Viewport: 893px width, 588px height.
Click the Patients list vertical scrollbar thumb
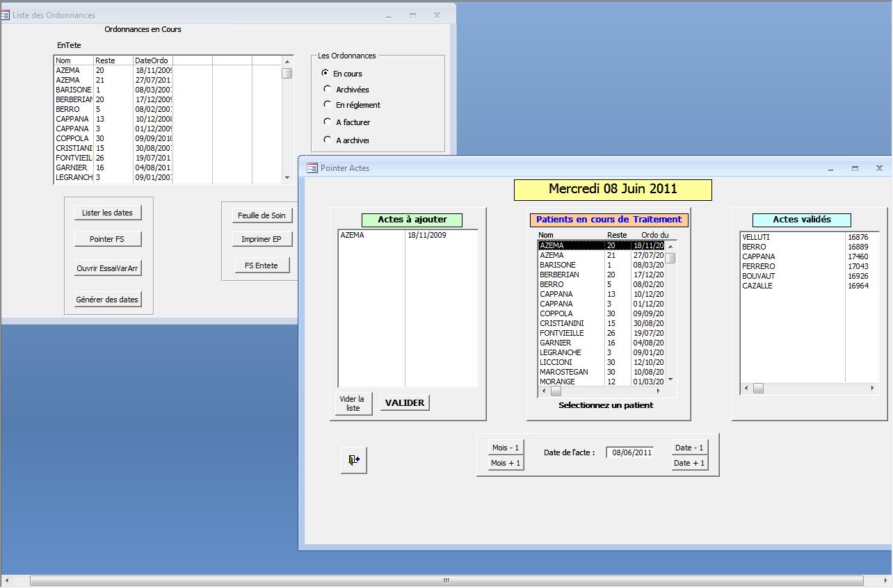[670, 258]
